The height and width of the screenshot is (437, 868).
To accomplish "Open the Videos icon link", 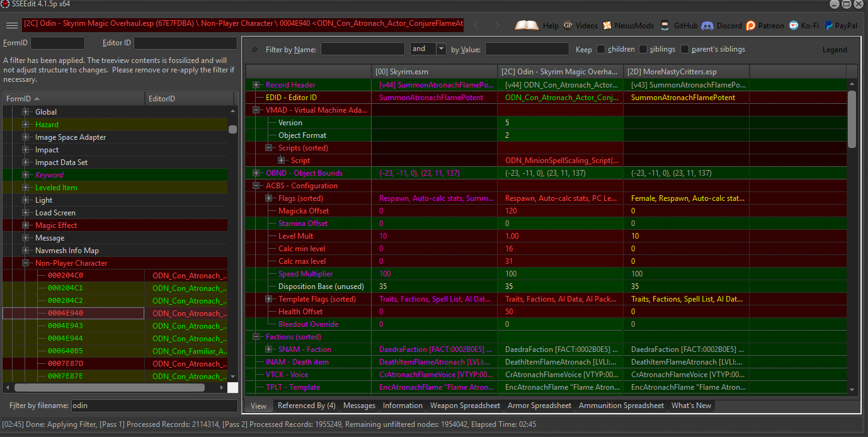I will pyautogui.click(x=568, y=26).
